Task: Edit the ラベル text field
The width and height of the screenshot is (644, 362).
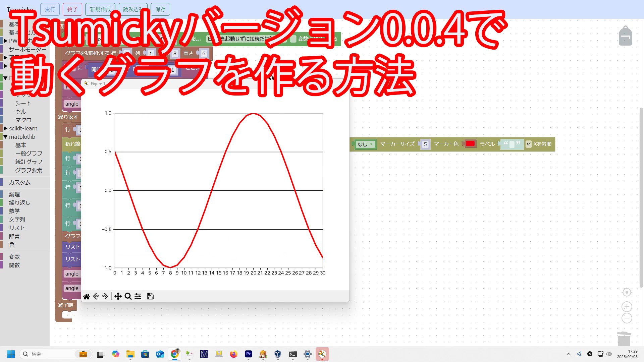Action: point(512,144)
